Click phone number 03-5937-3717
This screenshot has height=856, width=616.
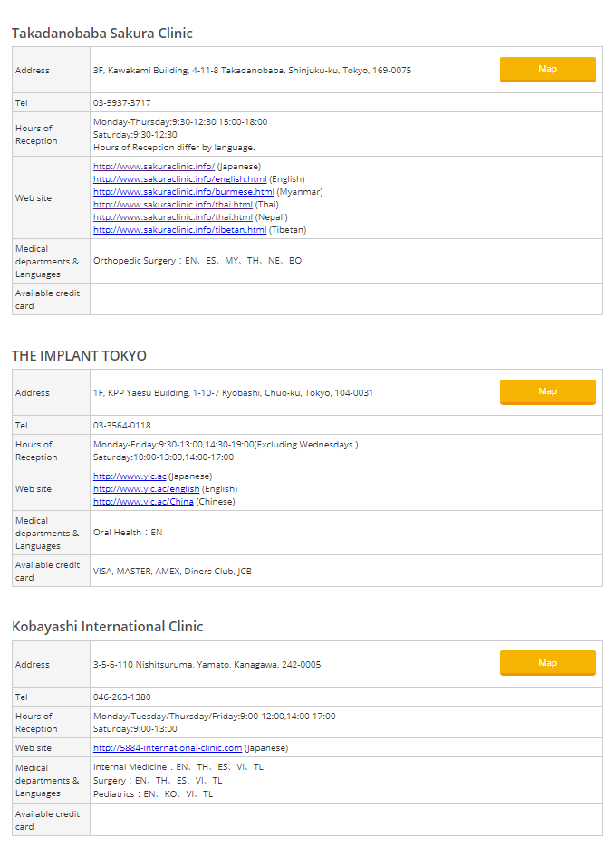click(x=122, y=103)
